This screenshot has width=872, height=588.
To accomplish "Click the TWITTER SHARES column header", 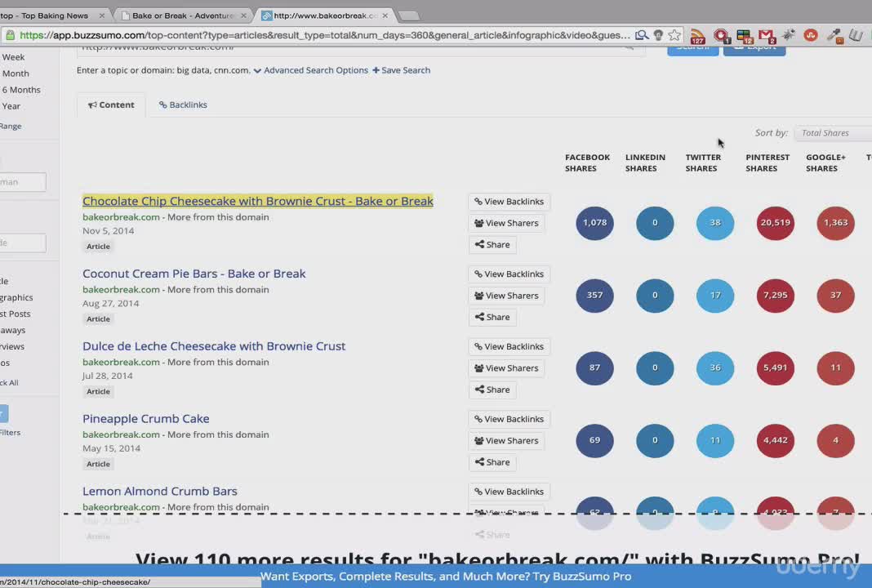I will pyautogui.click(x=703, y=163).
